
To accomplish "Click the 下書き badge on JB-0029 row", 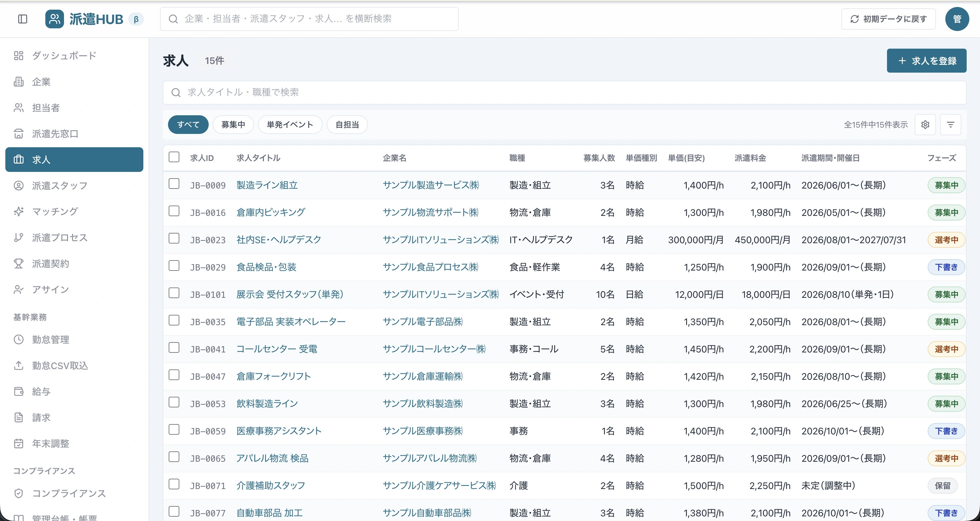I will pos(946,267).
